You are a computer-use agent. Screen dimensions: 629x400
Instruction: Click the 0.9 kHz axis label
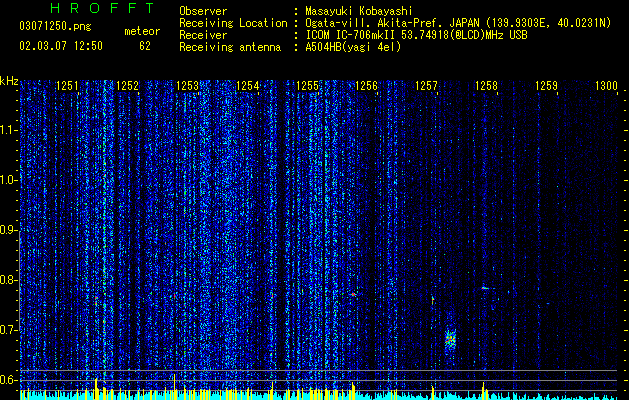[9, 230]
